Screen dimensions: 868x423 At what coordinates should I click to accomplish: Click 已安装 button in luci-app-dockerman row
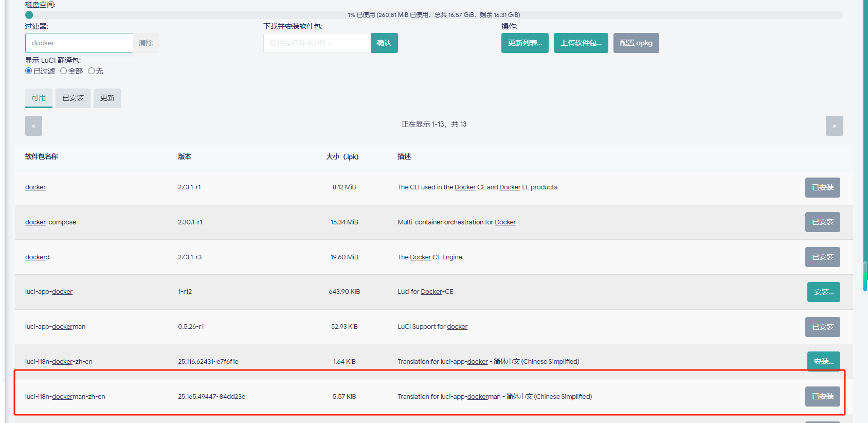tap(822, 327)
